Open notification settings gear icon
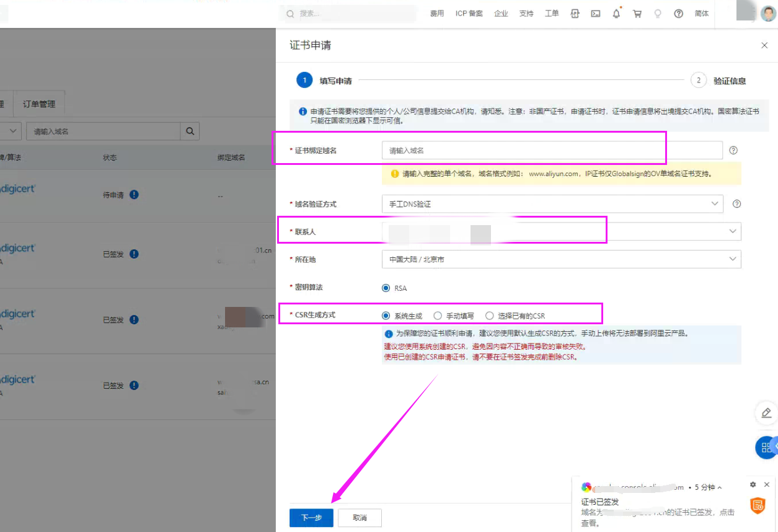 click(x=753, y=484)
